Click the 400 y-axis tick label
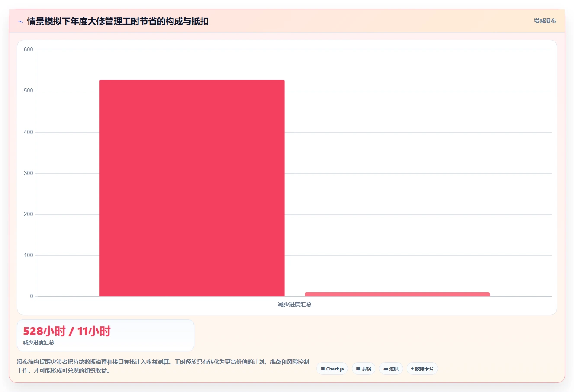 coord(29,132)
